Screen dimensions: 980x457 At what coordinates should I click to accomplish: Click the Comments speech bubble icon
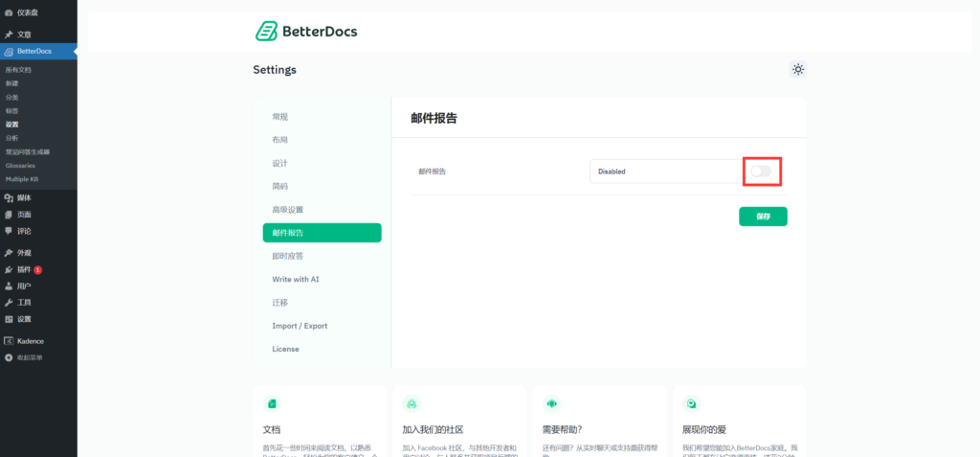(9, 231)
